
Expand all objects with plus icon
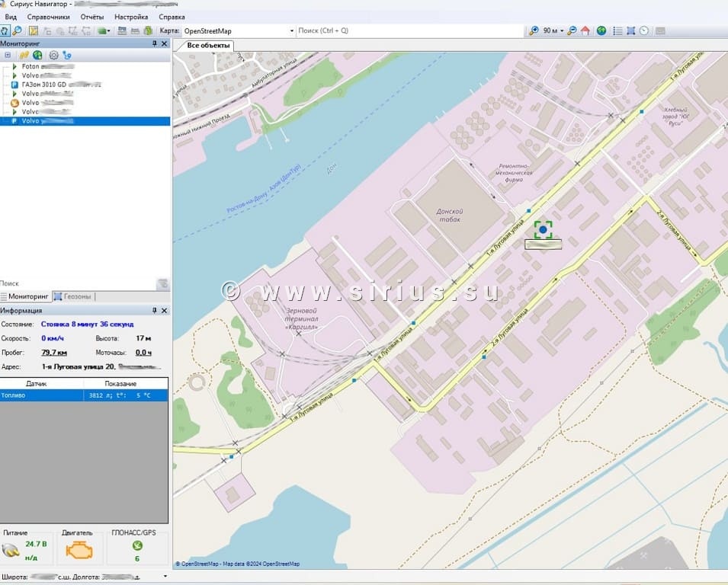tap(8, 55)
